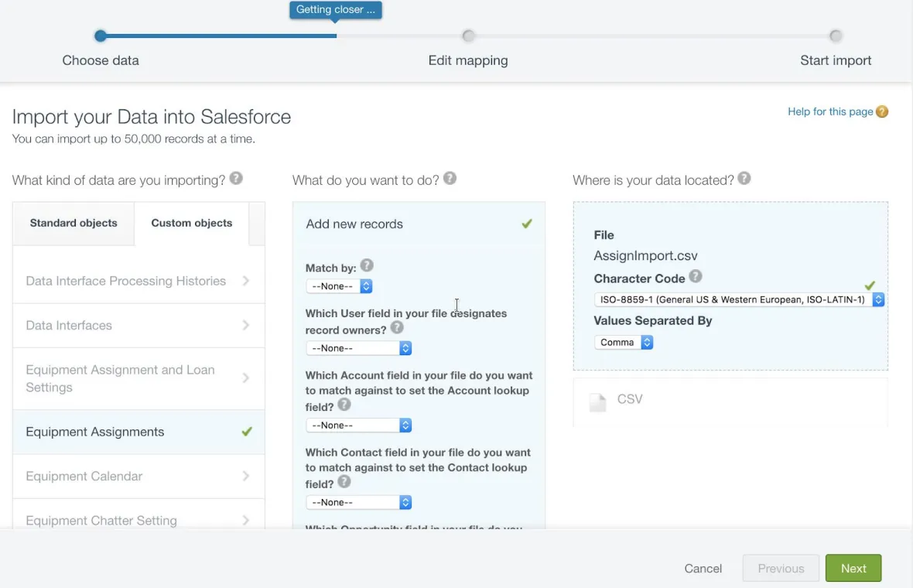Click the help icon next to Character Code
The width and height of the screenshot is (913, 588).
click(696, 276)
